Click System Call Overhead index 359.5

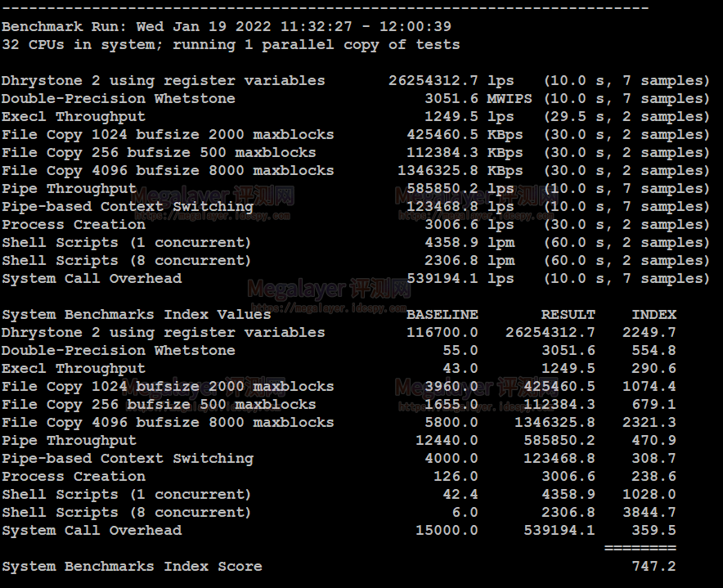(653, 531)
